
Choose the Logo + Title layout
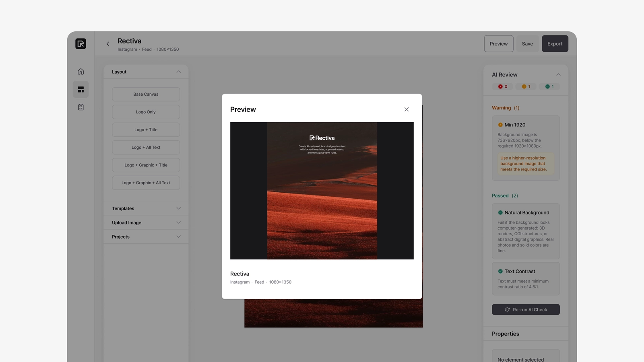pos(146,130)
